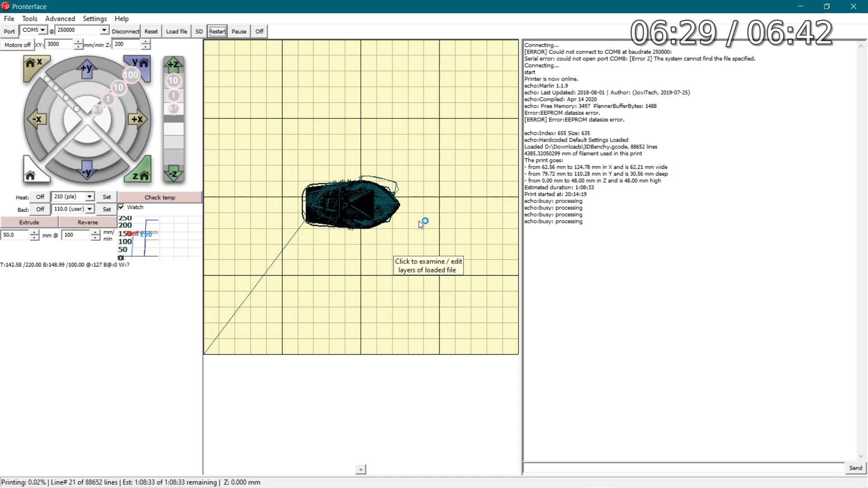Open the 250000 baud rate dropdown
Screen dimensions: 868x488
pyautogui.click(x=104, y=30)
